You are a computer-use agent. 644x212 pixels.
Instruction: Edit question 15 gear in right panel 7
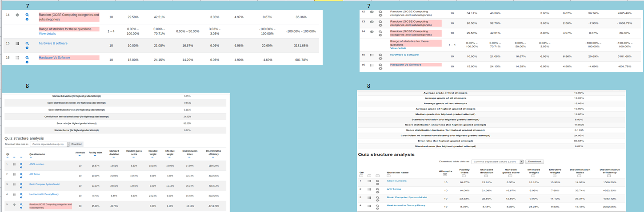380,59
